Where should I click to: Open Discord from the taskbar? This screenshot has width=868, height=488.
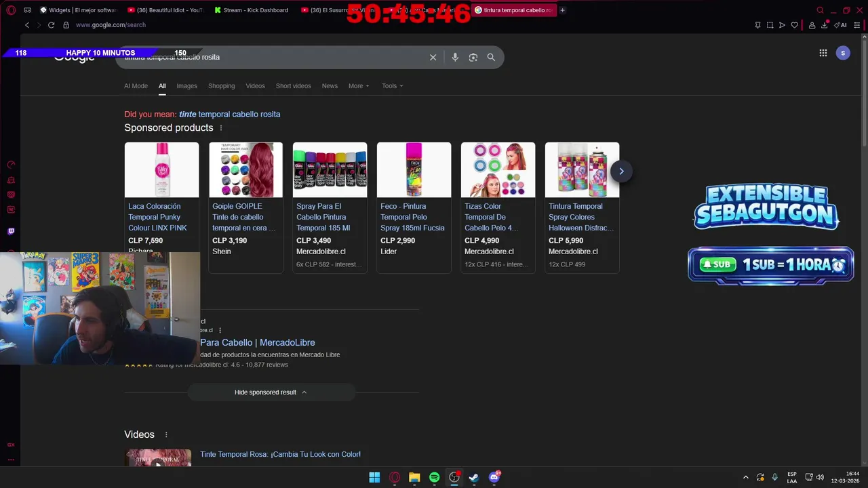(x=494, y=477)
